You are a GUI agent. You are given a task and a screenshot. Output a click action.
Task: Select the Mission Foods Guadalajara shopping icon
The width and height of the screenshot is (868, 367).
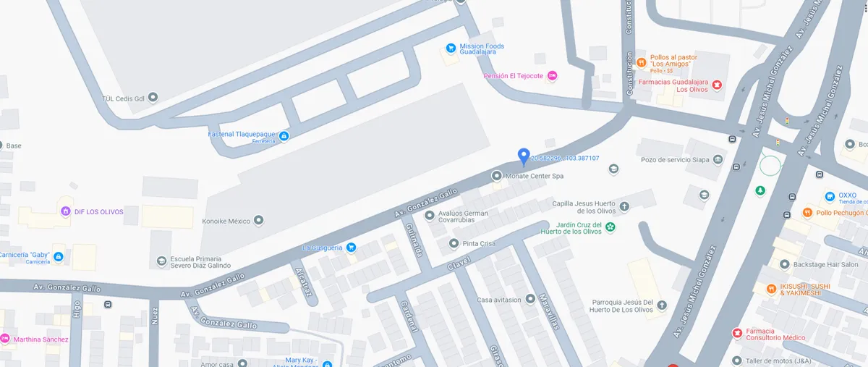tap(451, 48)
